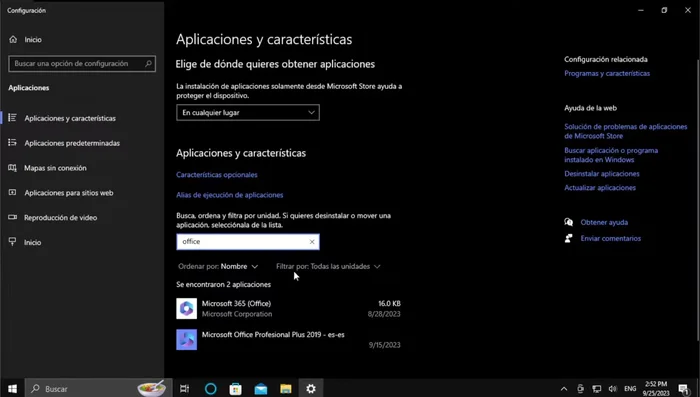Open the notification center icon
700x397 pixels.
pyautogui.click(x=683, y=389)
